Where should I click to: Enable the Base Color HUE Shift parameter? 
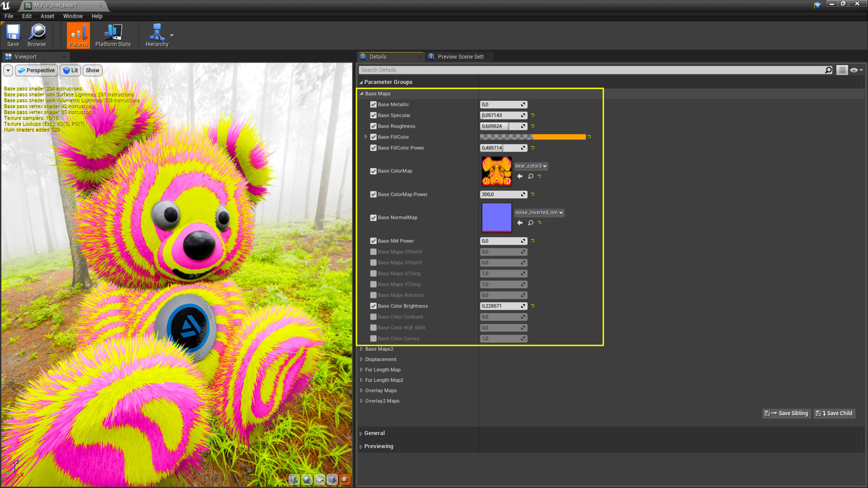[373, 328]
